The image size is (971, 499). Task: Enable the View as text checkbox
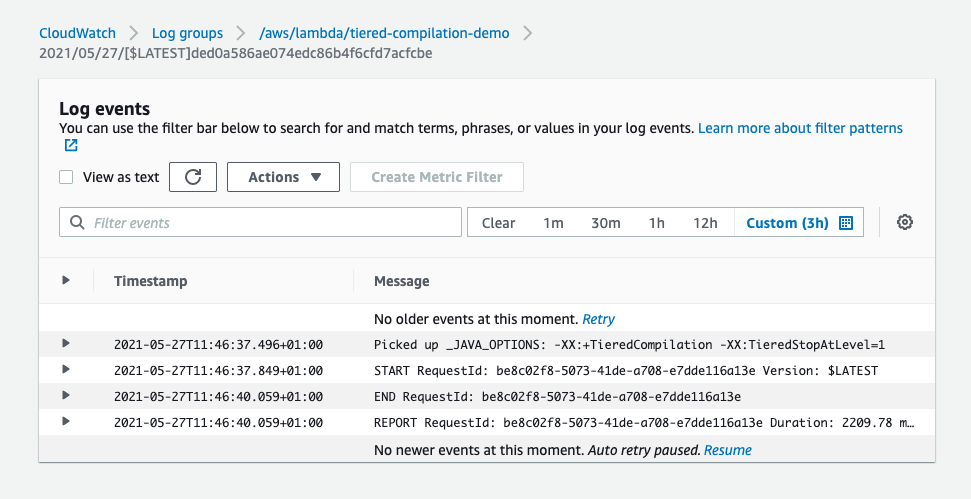(x=66, y=177)
